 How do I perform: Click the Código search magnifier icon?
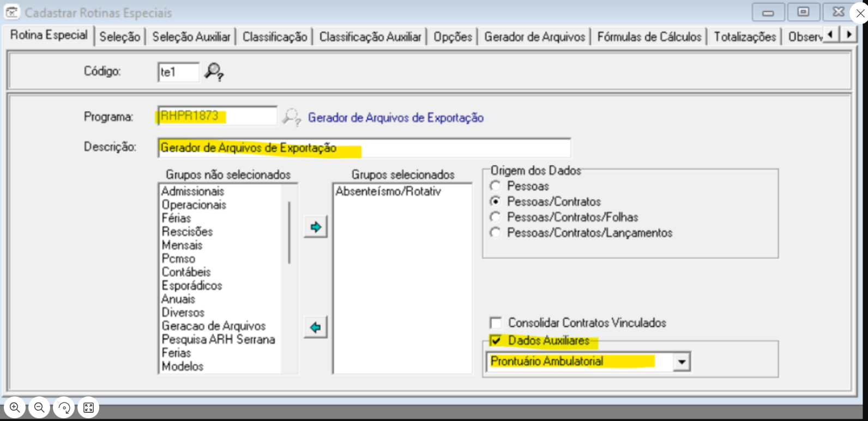coord(214,72)
